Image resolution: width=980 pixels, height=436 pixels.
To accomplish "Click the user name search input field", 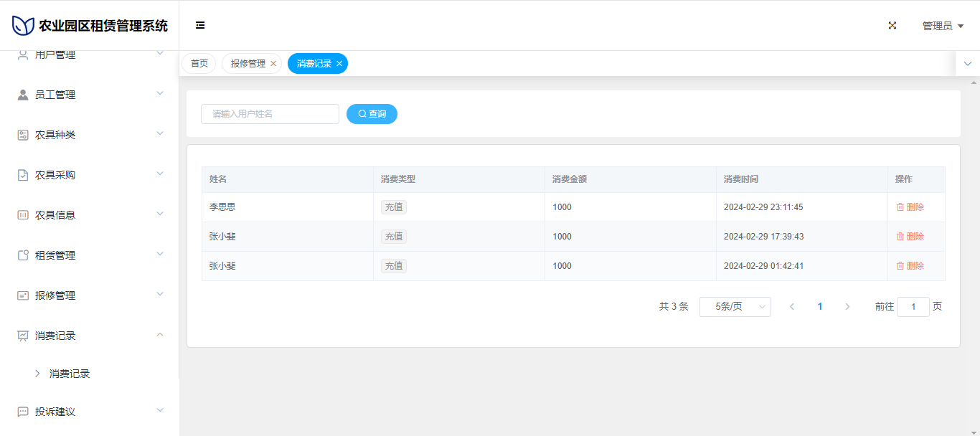I will click(270, 114).
